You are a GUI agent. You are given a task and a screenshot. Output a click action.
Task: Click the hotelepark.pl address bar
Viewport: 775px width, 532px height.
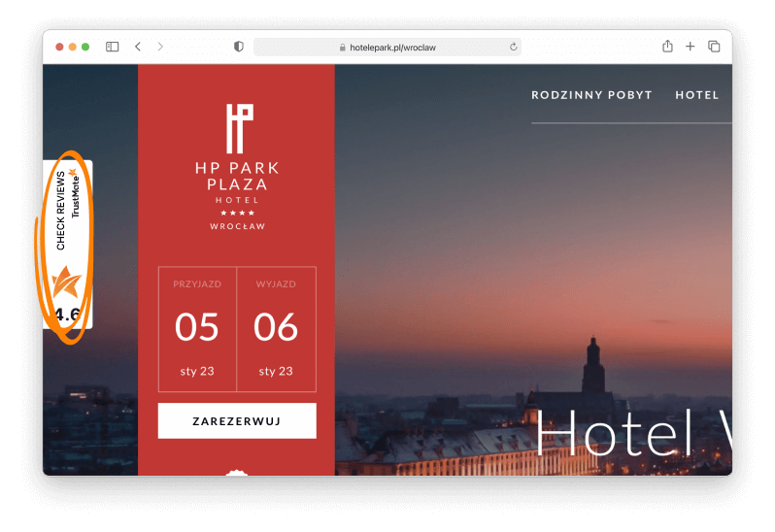[x=387, y=48]
